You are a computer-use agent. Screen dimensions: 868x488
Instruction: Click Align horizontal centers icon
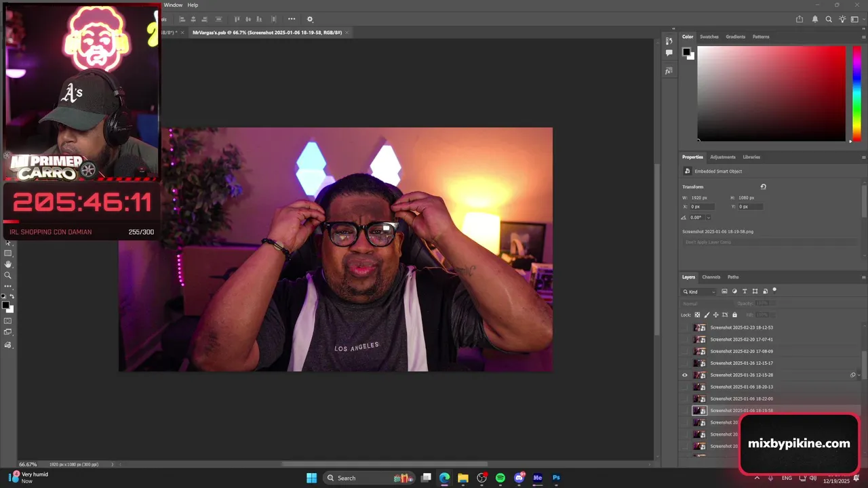pos(193,19)
